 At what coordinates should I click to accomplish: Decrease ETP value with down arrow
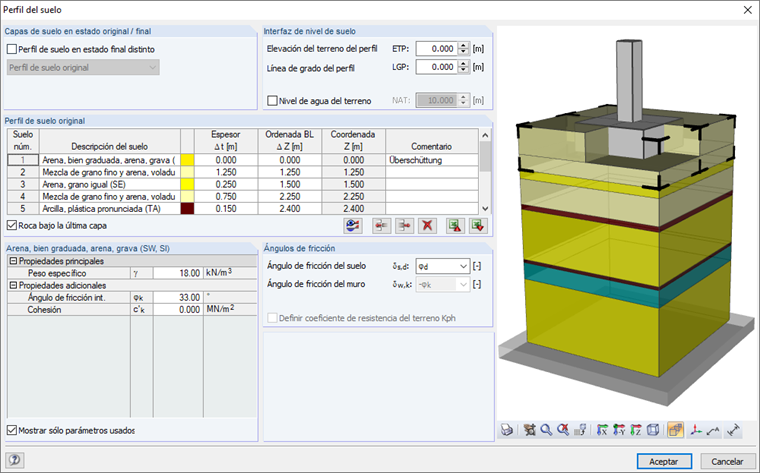pyautogui.click(x=463, y=52)
